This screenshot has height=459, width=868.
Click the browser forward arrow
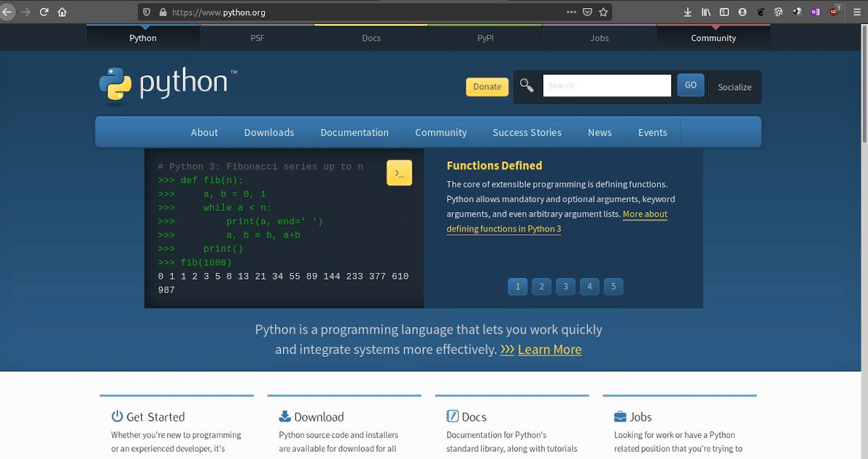tap(25, 12)
